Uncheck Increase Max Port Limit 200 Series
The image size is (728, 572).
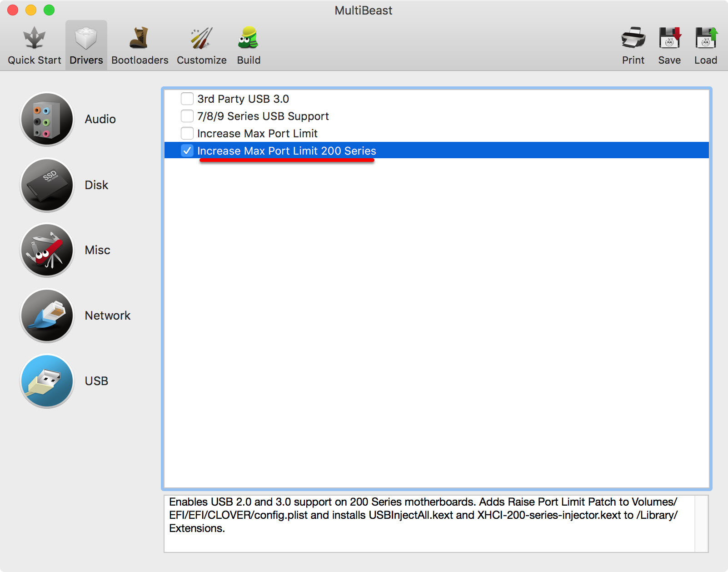pos(187,151)
